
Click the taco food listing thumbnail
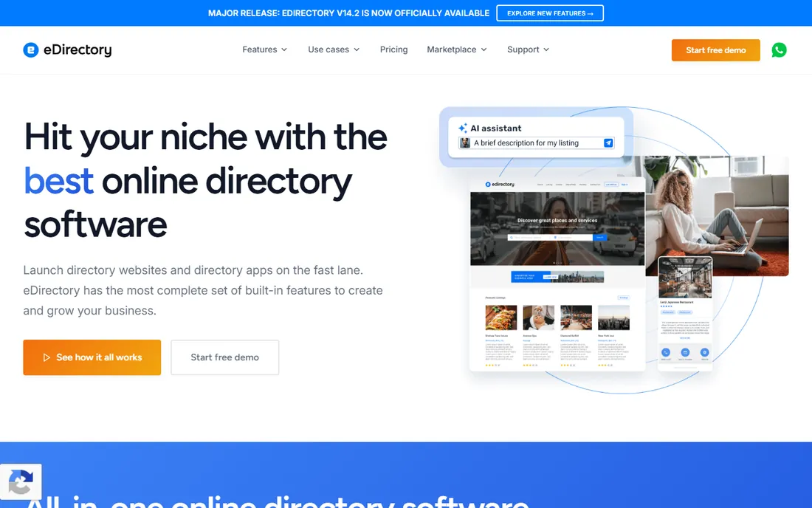pyautogui.click(x=500, y=317)
